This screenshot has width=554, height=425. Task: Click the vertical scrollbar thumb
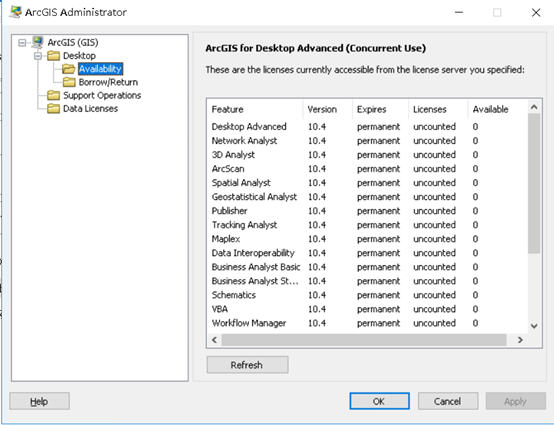pos(534,183)
